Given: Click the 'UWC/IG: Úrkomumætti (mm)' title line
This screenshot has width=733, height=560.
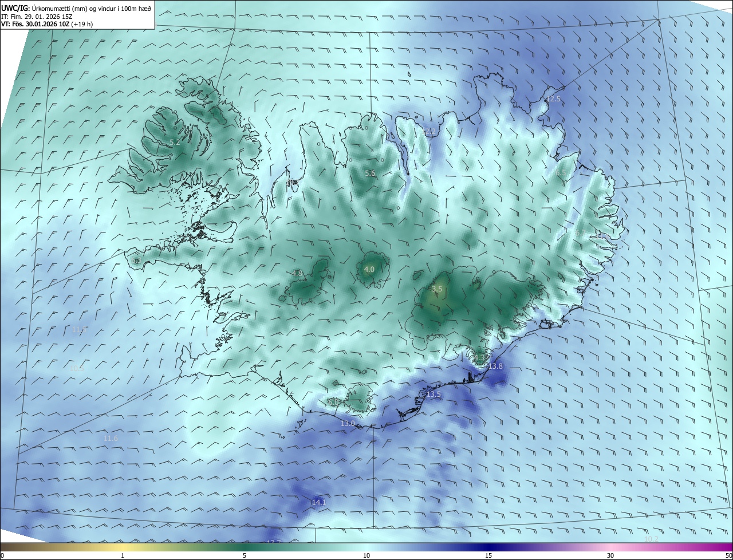Looking at the screenshot, I should click(76, 8).
